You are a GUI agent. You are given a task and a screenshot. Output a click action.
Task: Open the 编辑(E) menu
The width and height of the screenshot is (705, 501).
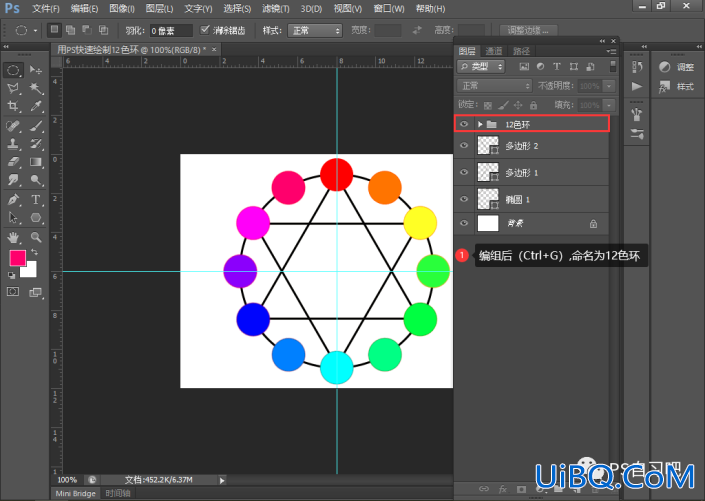pos(84,9)
